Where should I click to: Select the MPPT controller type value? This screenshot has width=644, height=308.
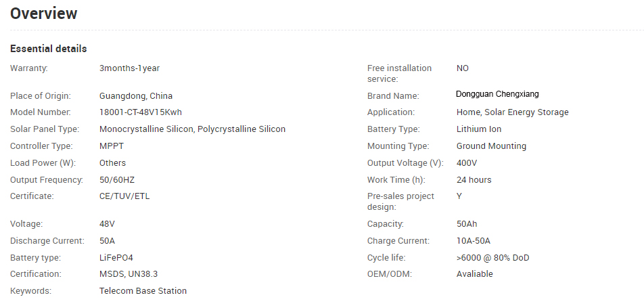click(x=112, y=146)
